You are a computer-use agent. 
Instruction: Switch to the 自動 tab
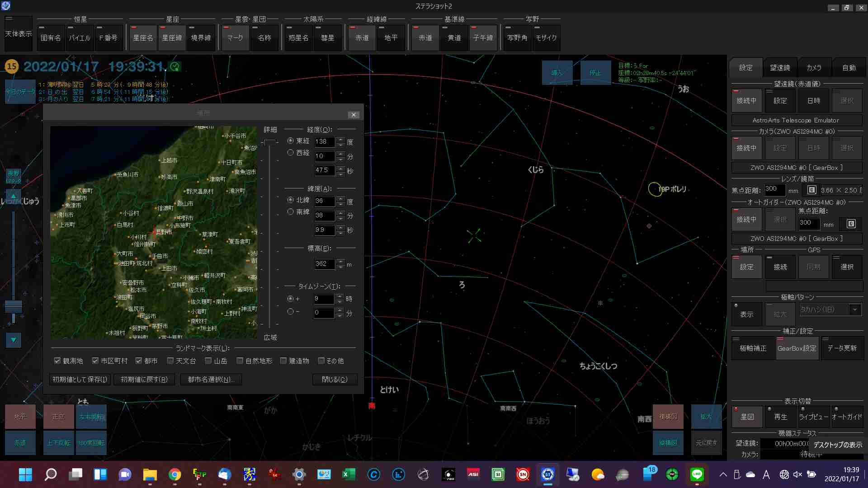(849, 68)
